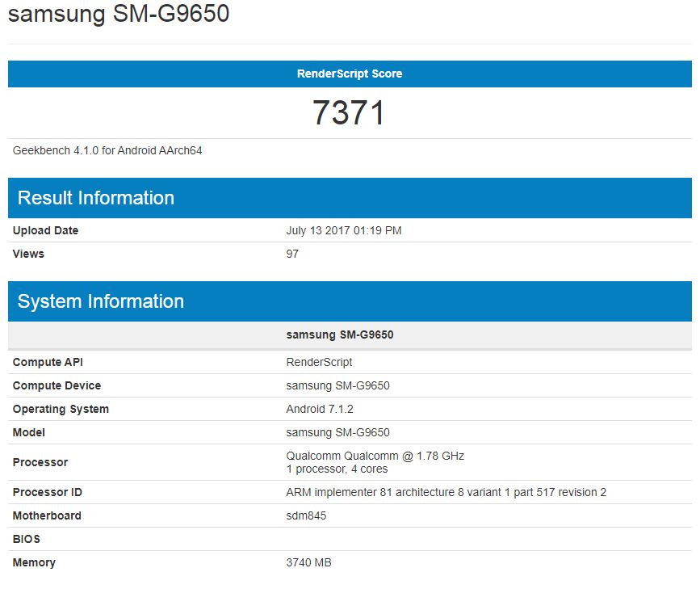
Task: Click the 'Memory' row label
Action: pyautogui.click(x=34, y=562)
